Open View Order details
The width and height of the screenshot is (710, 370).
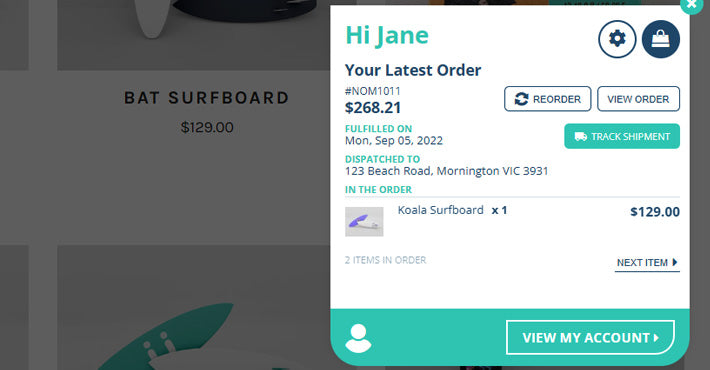click(x=638, y=99)
